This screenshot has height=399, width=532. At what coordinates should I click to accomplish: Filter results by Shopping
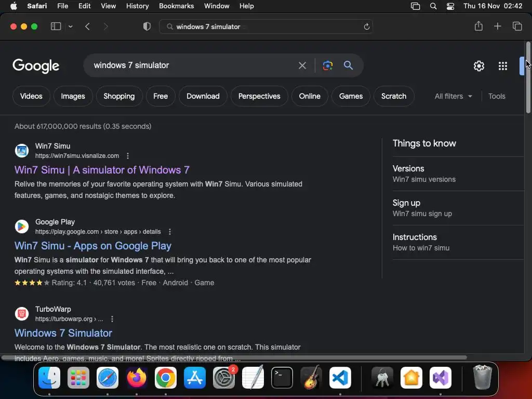(x=119, y=96)
